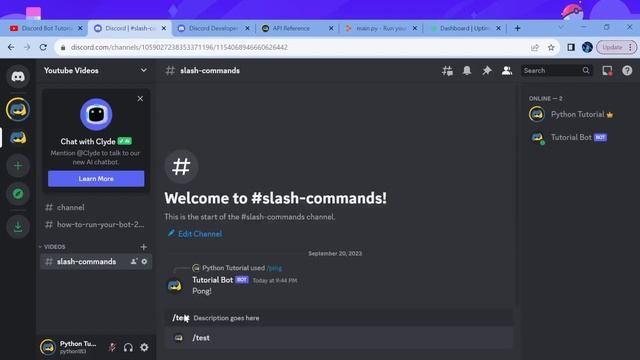640x360 pixels.
Task: Switch to main.py Replit tab
Action: coord(380,28)
